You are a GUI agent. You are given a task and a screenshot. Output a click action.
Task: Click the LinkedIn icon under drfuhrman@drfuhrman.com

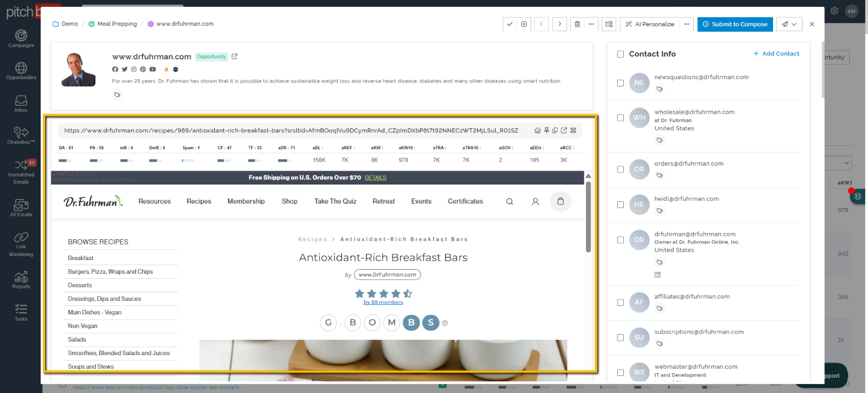[658, 275]
